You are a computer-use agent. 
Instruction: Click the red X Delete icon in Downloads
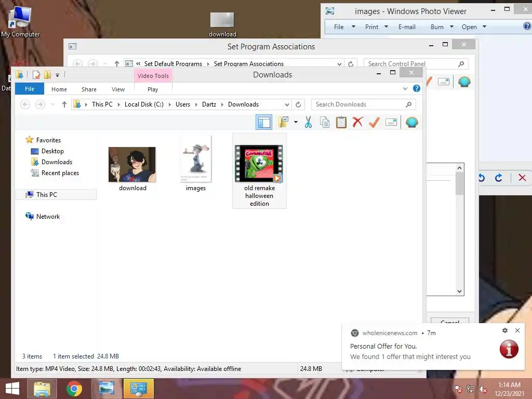(357, 122)
